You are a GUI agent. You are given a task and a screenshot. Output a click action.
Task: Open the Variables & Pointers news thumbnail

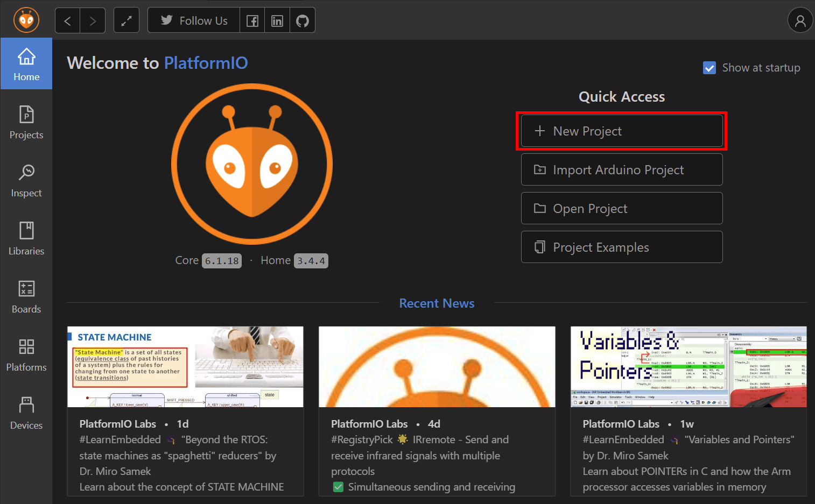(x=688, y=367)
